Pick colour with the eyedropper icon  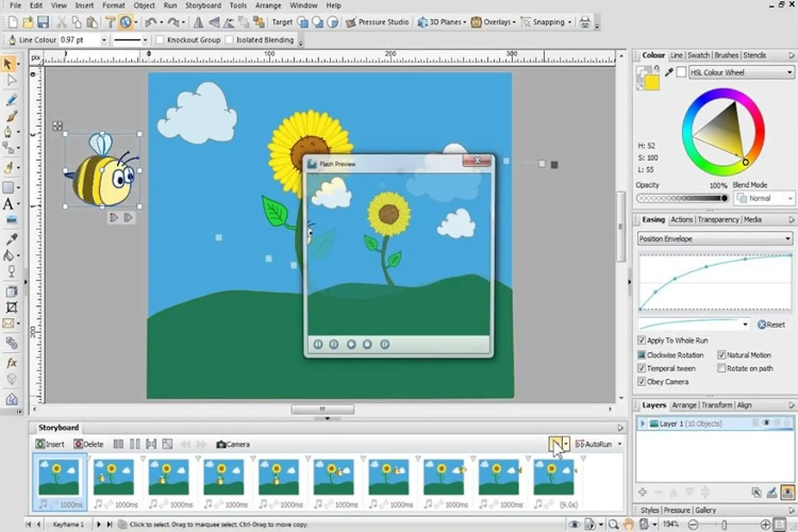point(669,72)
